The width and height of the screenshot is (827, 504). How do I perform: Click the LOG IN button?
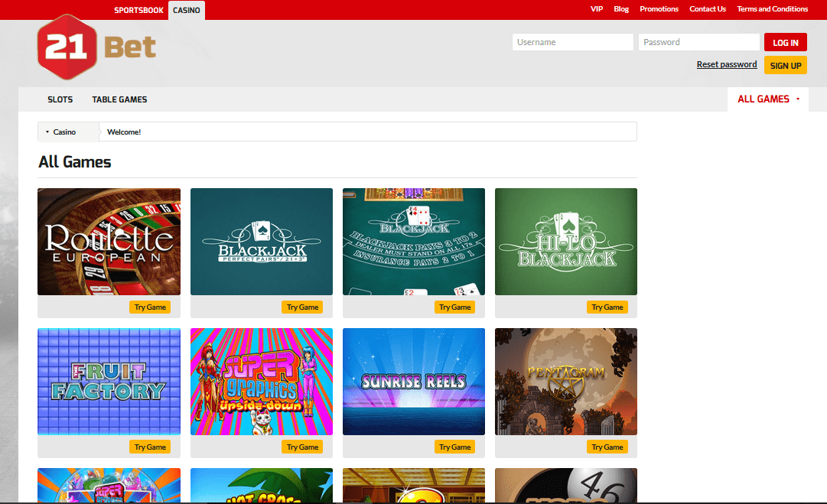click(x=786, y=42)
